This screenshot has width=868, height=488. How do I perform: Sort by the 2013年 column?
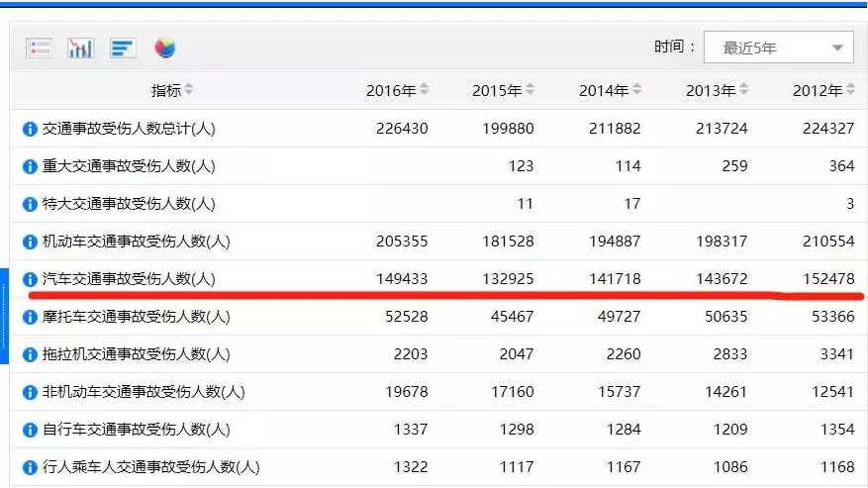click(743, 89)
